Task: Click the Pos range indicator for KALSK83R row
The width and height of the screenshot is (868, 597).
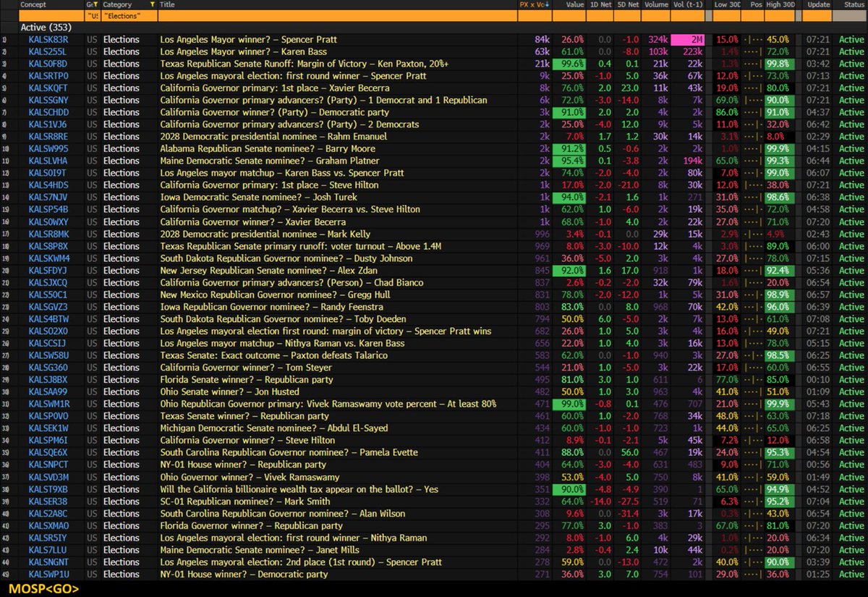Action: [754, 39]
